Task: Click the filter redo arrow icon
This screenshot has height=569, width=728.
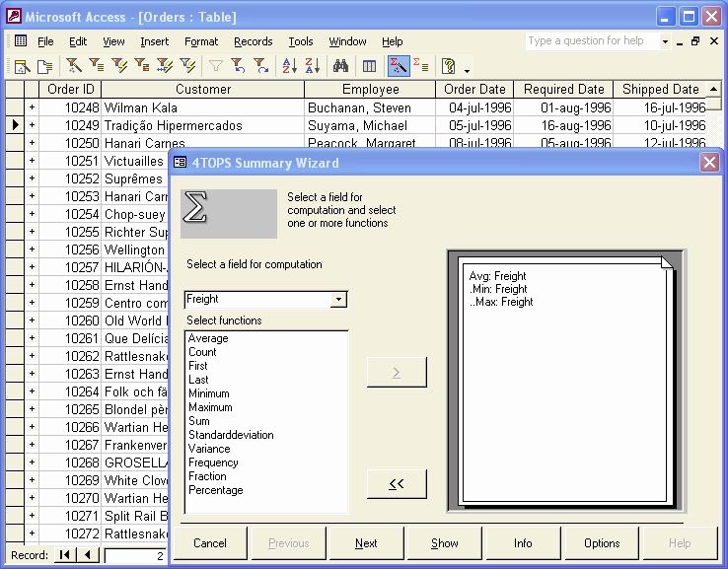Action: pos(261,65)
